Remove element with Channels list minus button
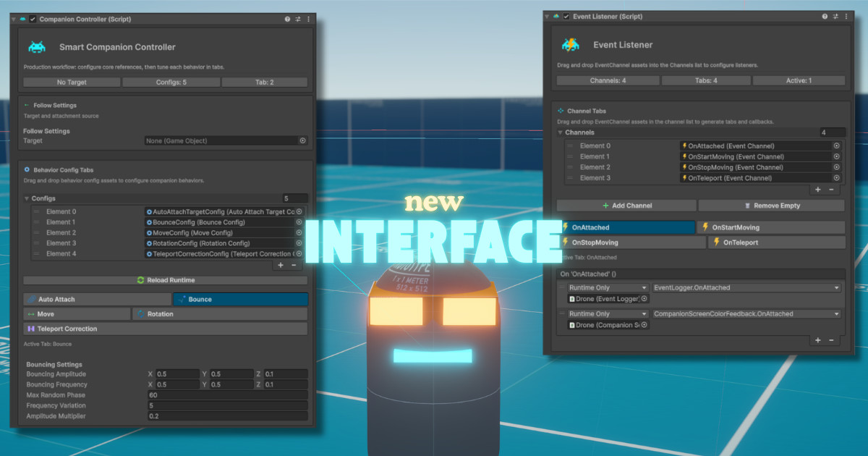 [831, 190]
